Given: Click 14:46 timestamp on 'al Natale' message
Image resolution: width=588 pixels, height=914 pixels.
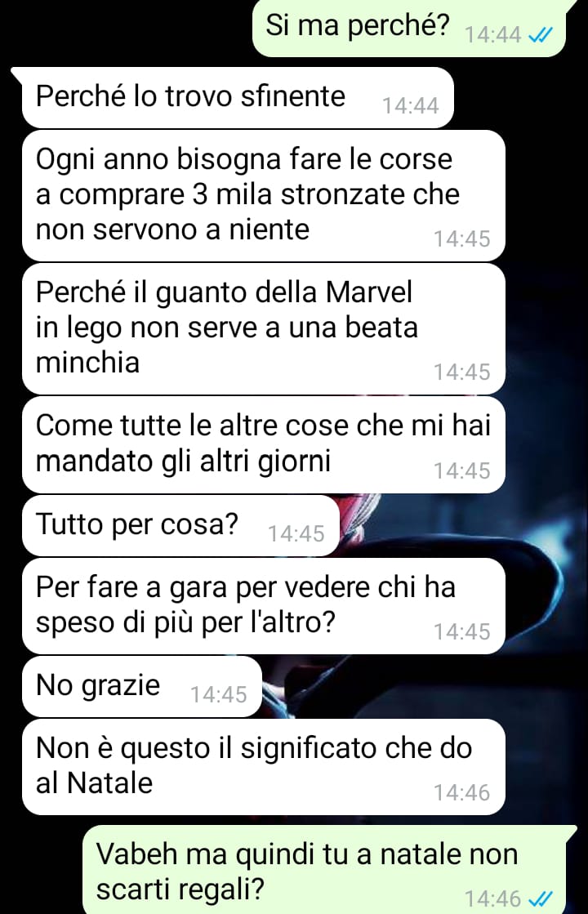Looking at the screenshot, I should [x=461, y=793].
